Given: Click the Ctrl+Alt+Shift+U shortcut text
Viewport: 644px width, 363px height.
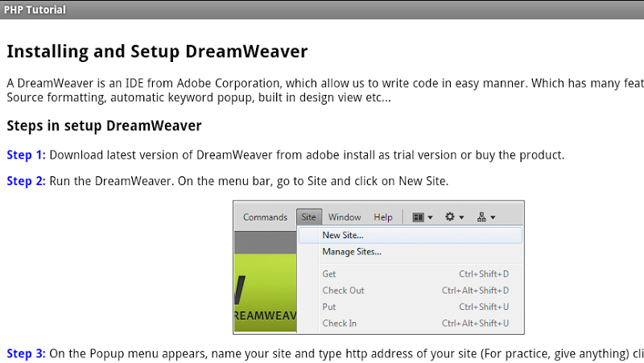Looking at the screenshot, I should click(475, 324).
